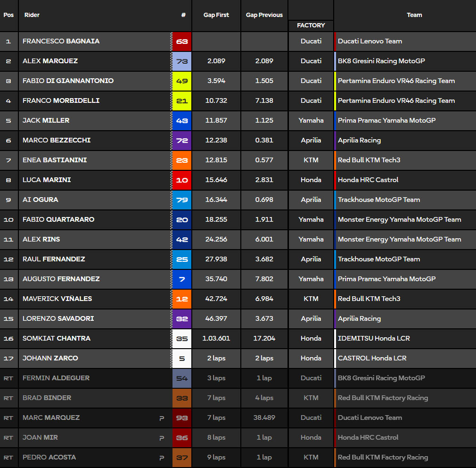Select the FACTORY column header
This screenshot has width=476, height=468.
pos(311,25)
